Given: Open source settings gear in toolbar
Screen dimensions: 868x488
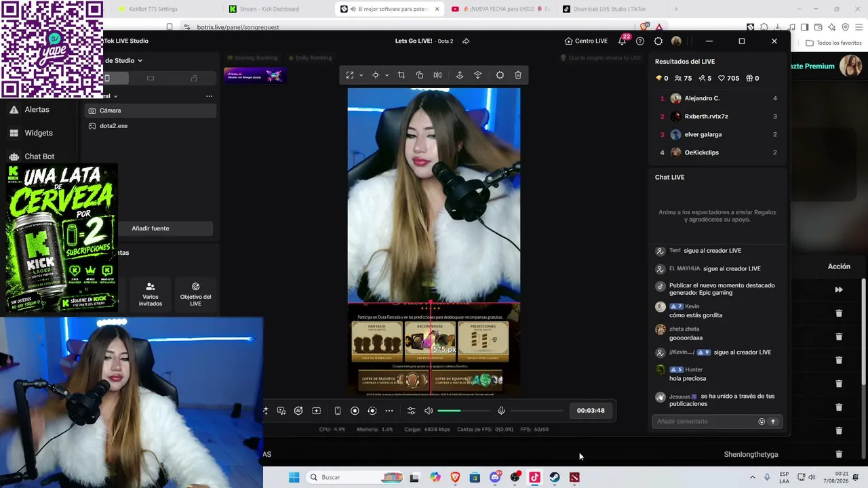Looking at the screenshot, I should point(500,75).
